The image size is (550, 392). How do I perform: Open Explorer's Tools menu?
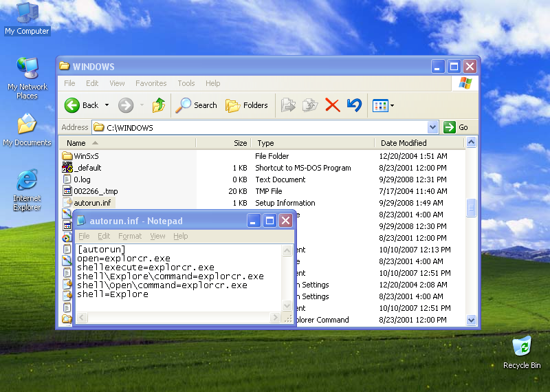click(186, 83)
